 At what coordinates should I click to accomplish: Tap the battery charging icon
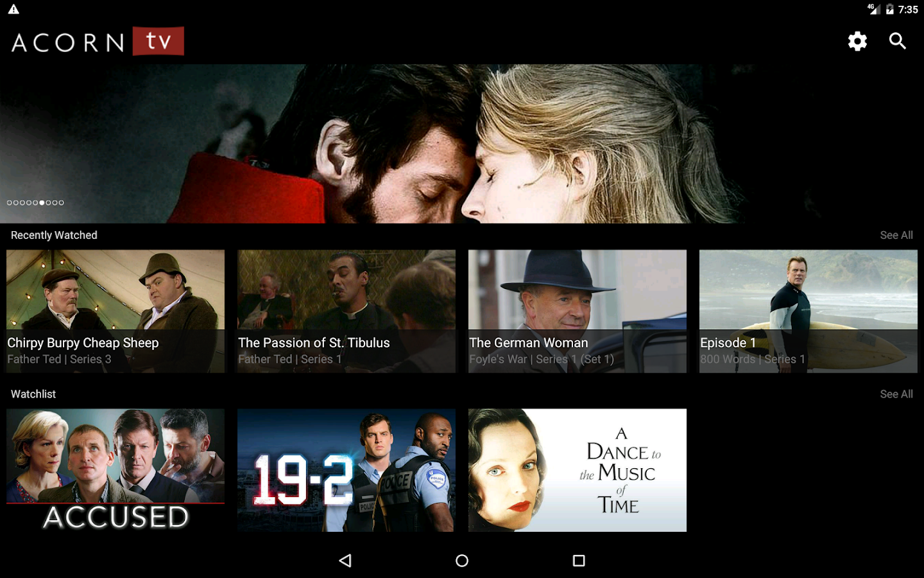coord(890,9)
